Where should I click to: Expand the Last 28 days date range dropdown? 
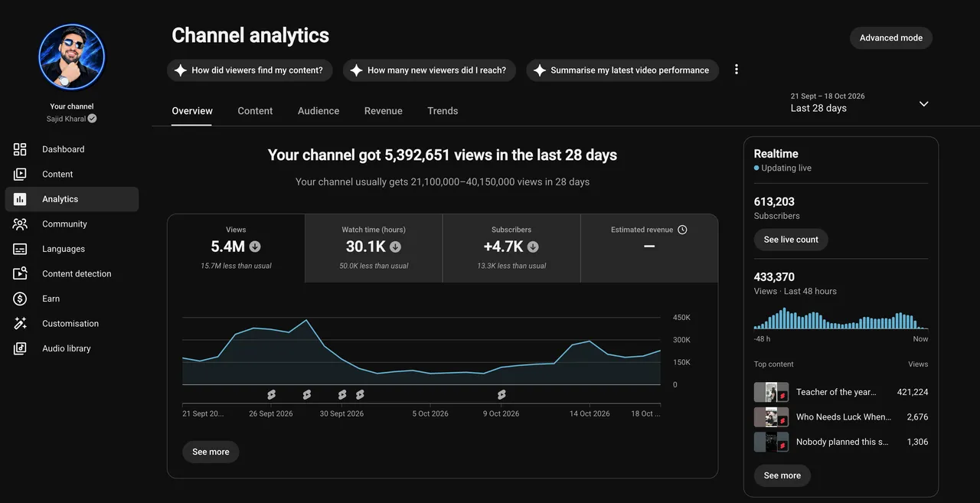(x=923, y=104)
